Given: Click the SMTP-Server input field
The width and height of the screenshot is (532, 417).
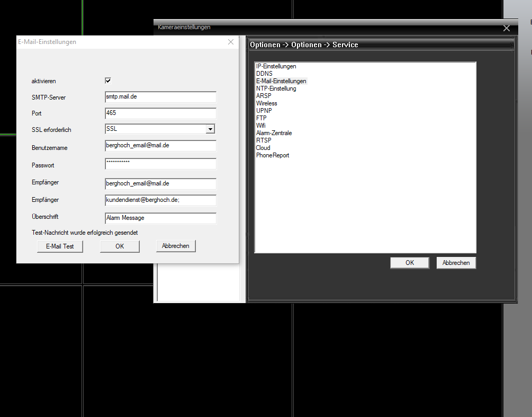Looking at the screenshot, I should point(160,97).
